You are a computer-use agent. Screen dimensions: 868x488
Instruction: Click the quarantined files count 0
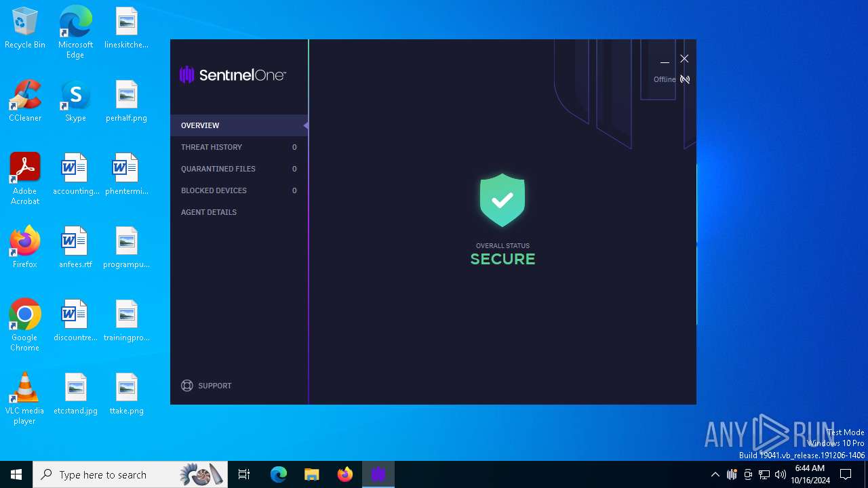point(294,169)
